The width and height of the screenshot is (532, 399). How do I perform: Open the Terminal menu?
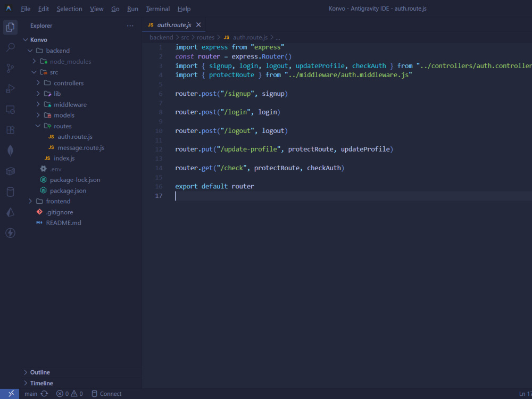point(158,9)
